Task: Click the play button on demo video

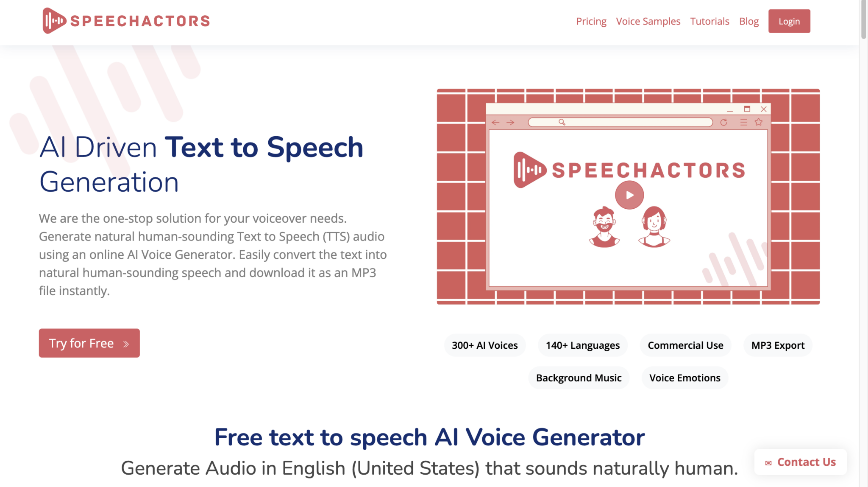Action: (x=629, y=195)
